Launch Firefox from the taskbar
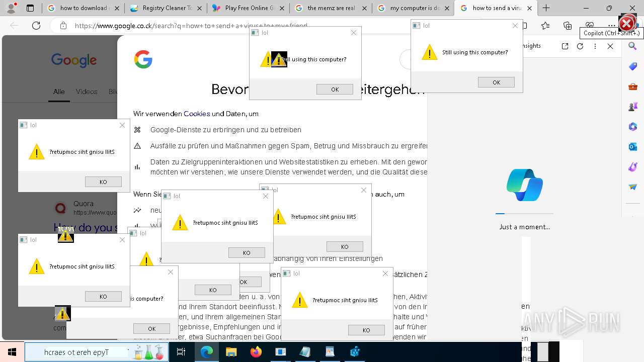The height and width of the screenshot is (362, 644). click(x=256, y=352)
